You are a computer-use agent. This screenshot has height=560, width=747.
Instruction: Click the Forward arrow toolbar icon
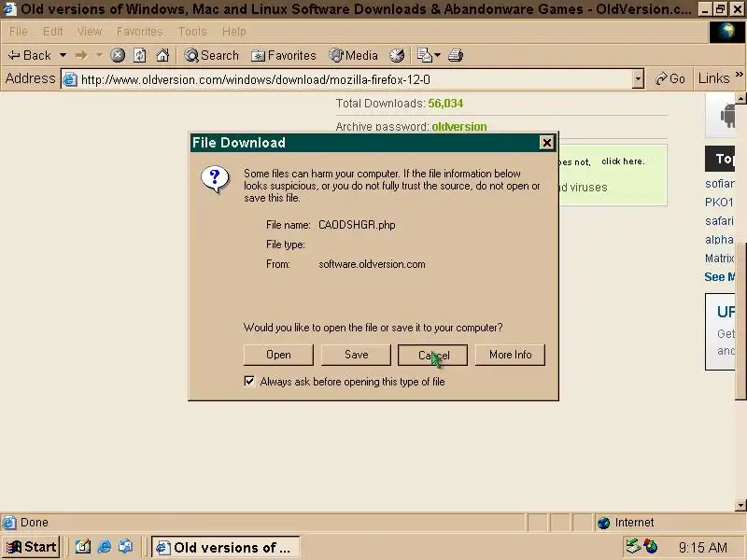81,55
